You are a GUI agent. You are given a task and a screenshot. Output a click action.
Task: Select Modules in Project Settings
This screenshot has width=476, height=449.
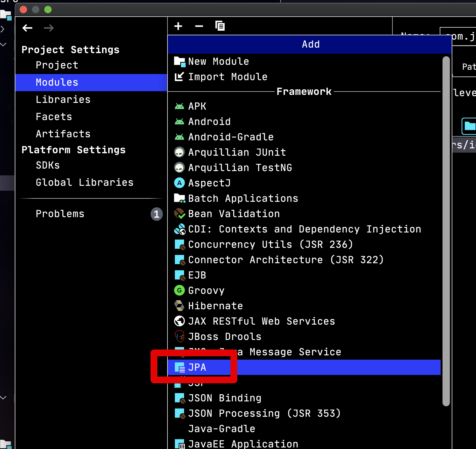(x=91, y=82)
